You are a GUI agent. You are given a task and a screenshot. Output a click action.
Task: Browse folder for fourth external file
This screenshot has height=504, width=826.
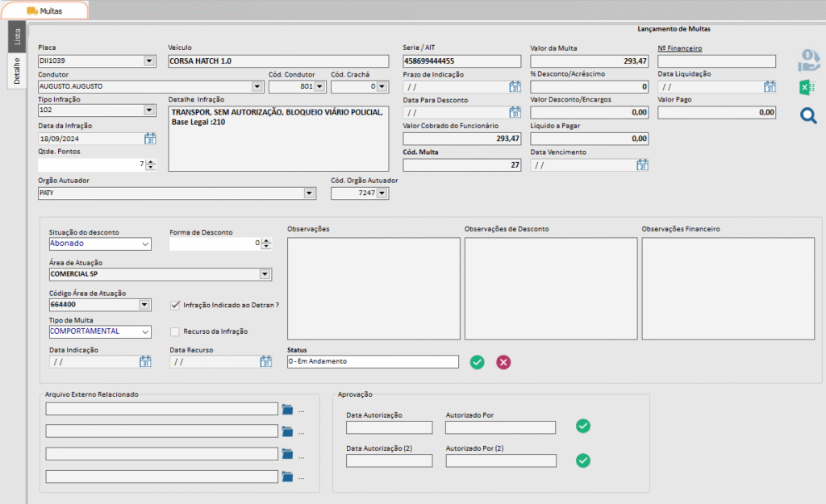pos(287,477)
